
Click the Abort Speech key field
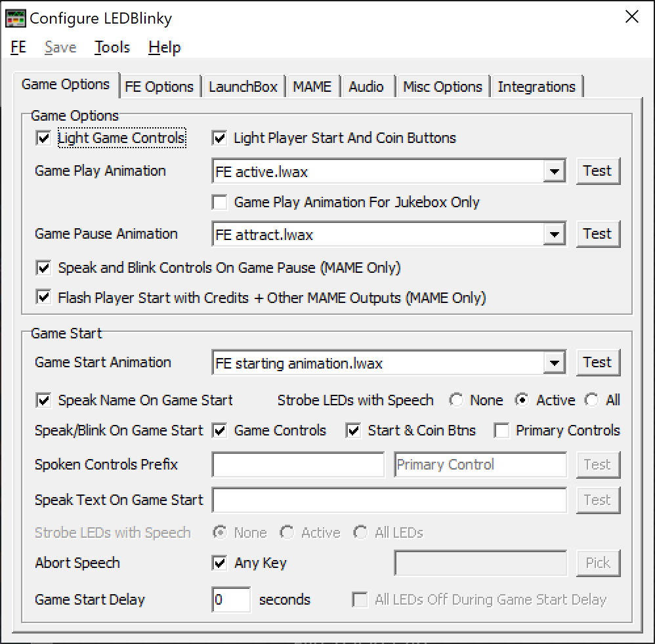coord(480,563)
